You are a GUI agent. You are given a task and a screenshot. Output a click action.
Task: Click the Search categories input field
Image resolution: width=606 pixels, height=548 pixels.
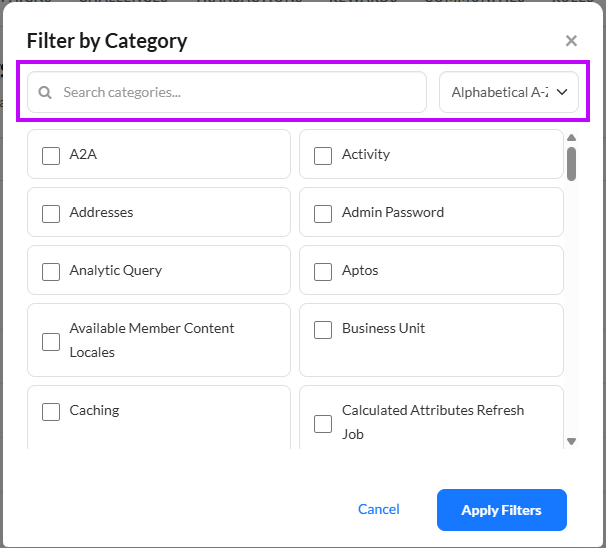point(240,92)
